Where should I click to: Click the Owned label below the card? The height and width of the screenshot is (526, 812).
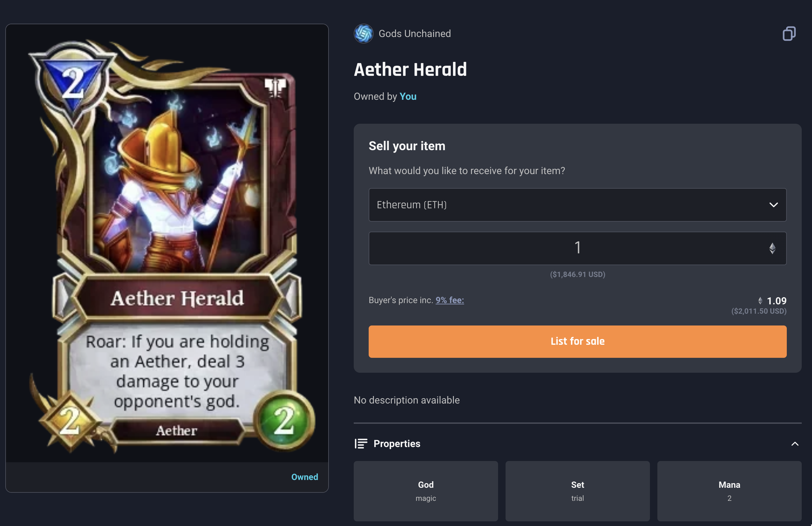(305, 477)
